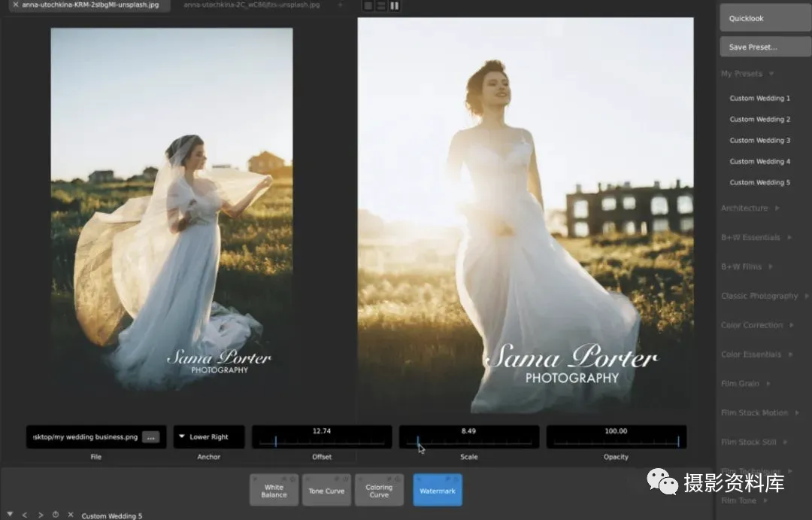The image size is (812, 520).
Task: Adjust the Offset slider
Action: (322, 437)
